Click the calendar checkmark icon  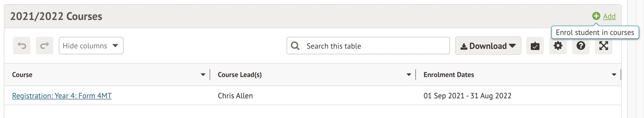pyautogui.click(x=535, y=46)
